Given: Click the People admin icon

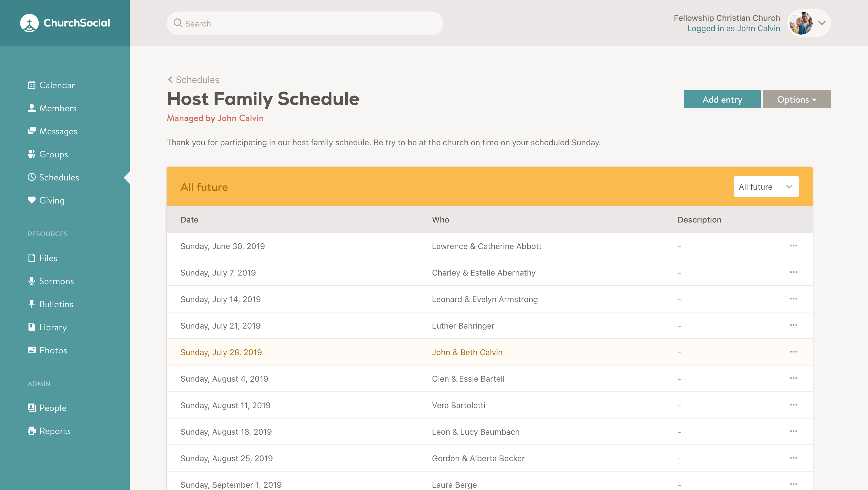Looking at the screenshot, I should click(31, 407).
